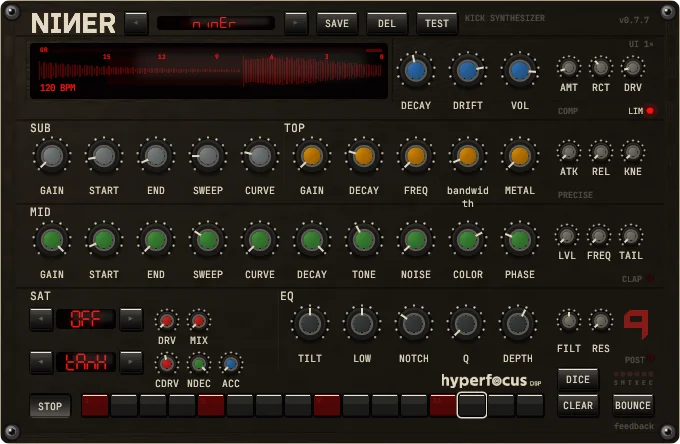680x444 pixels.
Task: Select next clipper mode beside tAnH
Action: click(131, 362)
